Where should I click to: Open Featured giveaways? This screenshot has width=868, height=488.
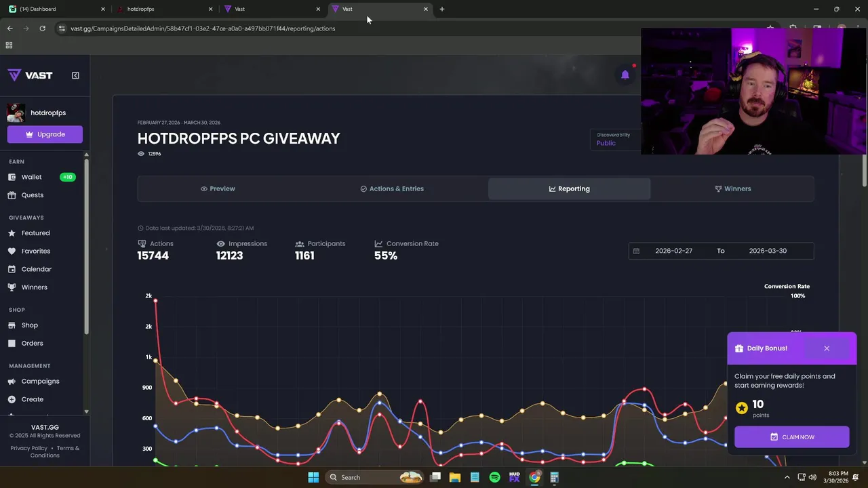point(35,233)
